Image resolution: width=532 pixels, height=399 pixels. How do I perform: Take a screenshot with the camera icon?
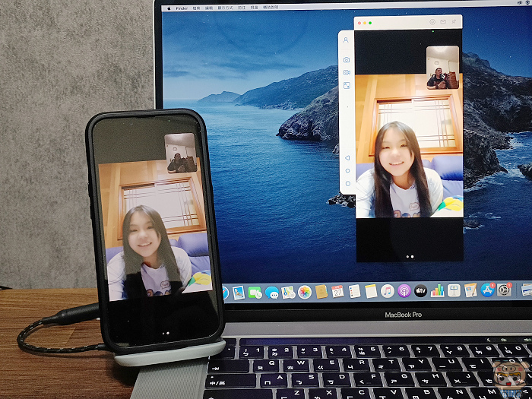(346, 59)
